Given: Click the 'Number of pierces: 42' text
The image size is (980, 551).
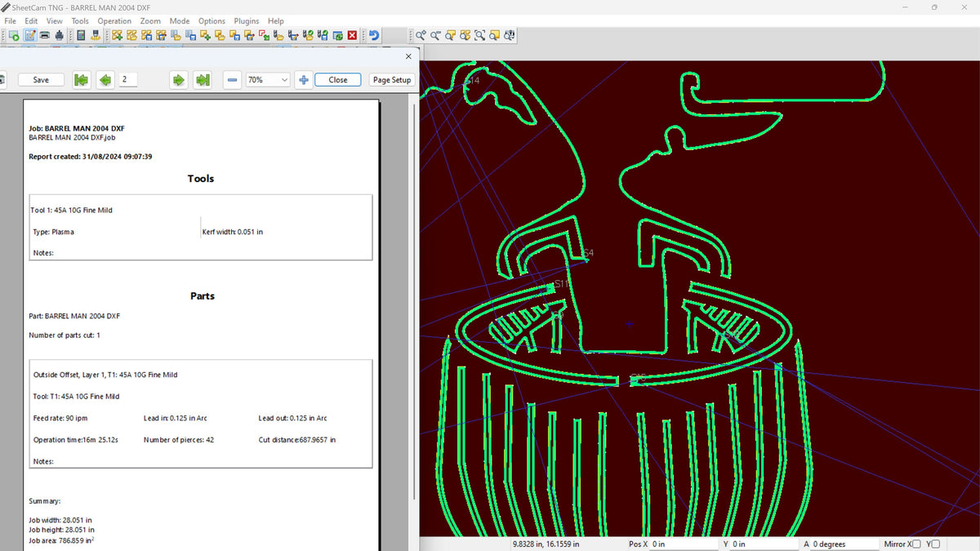Looking at the screenshot, I should coord(179,439).
